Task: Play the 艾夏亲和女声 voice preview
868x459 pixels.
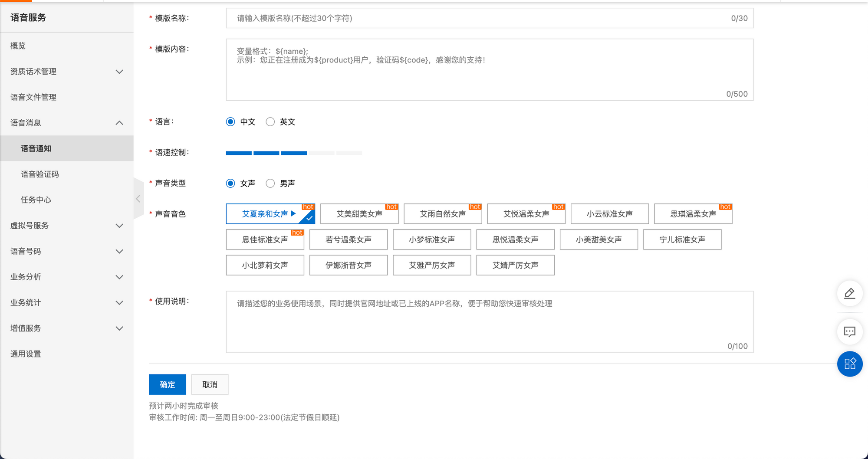Action: (x=293, y=213)
